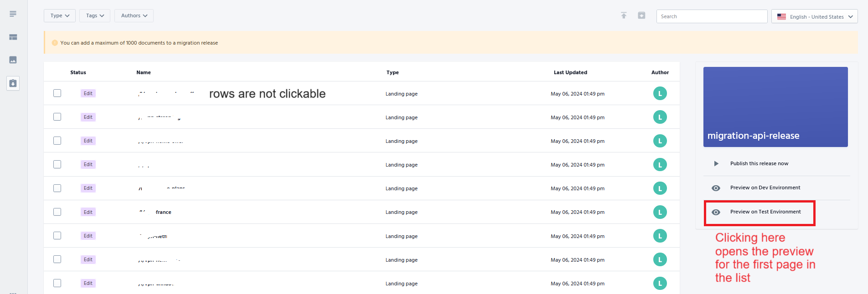Click the author avatar in the france row
This screenshot has height=294, width=868.
[x=660, y=212]
